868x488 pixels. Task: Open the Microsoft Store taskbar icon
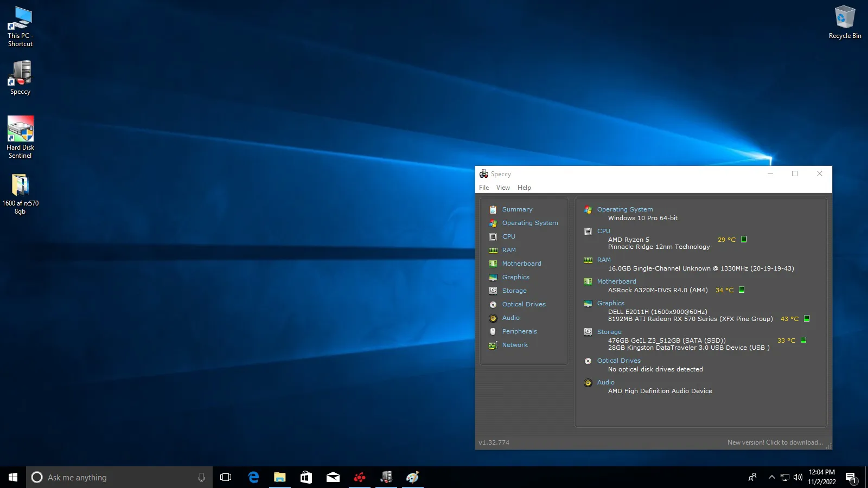click(307, 477)
